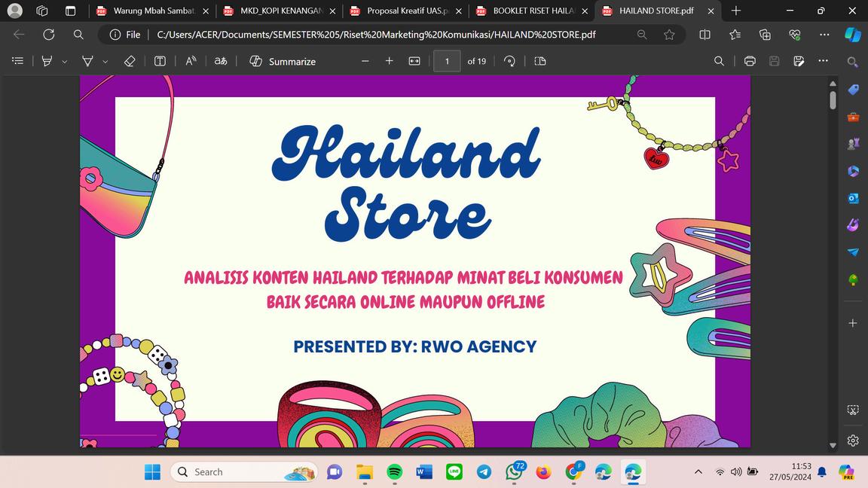Print the PDF document
Viewport: 868px width, 488px height.
(750, 61)
